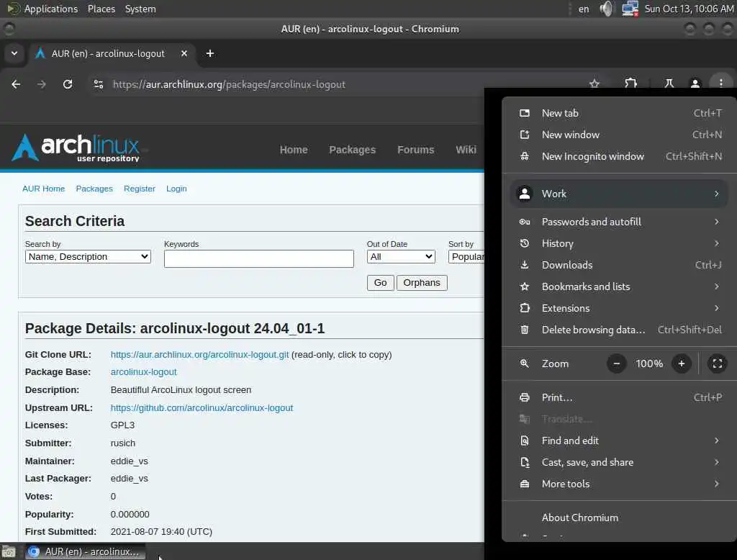
Task: Expand More tools submenu
Action: (x=620, y=484)
